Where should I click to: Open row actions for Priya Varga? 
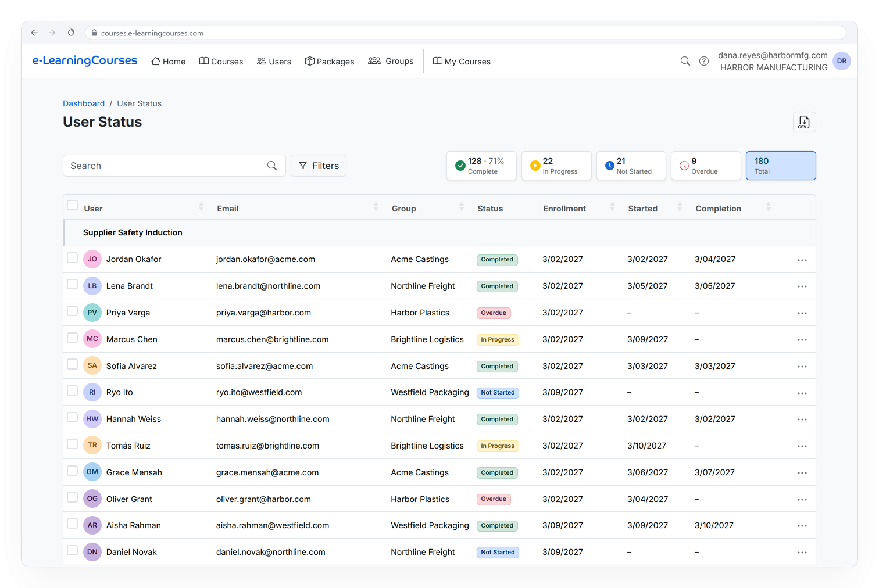pos(802,313)
